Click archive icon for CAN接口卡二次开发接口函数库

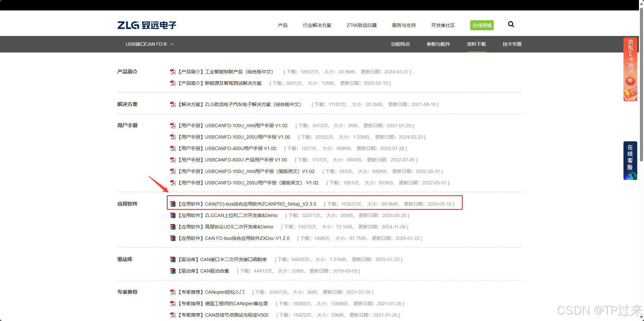pyautogui.click(x=173, y=259)
